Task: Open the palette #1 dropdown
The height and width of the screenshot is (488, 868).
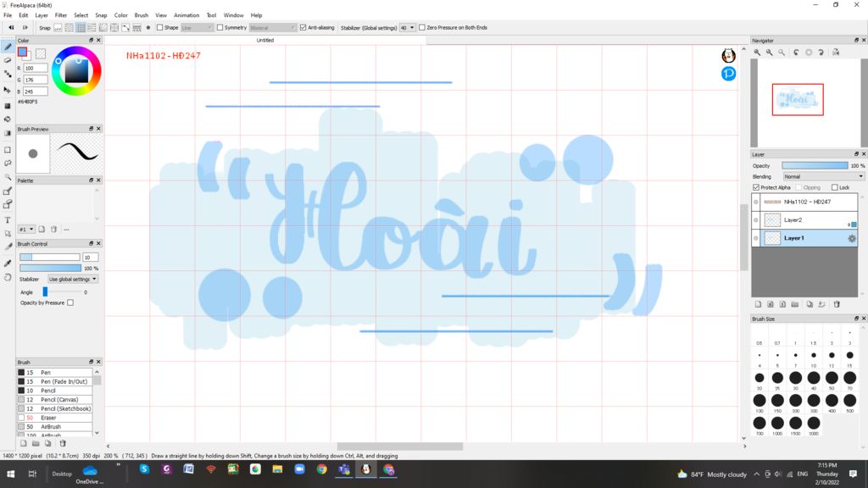Action: pyautogui.click(x=26, y=229)
